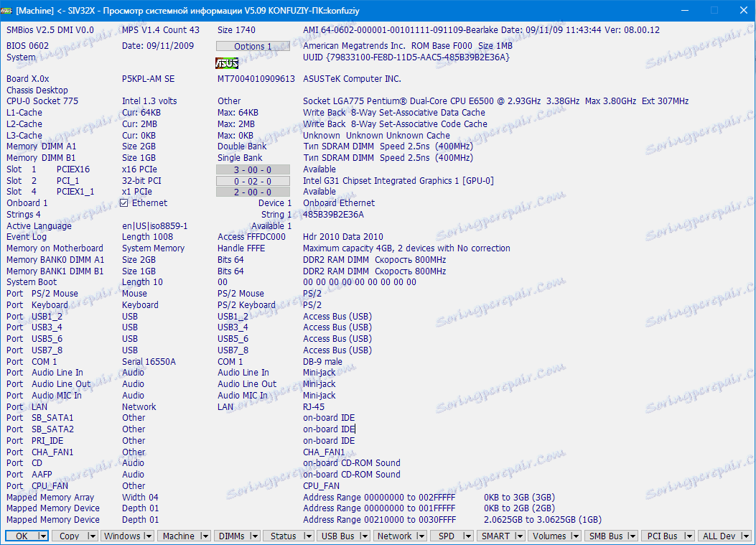The image size is (756, 545).
Task: Click the 'BIOS 0602' label
Action: (27, 46)
